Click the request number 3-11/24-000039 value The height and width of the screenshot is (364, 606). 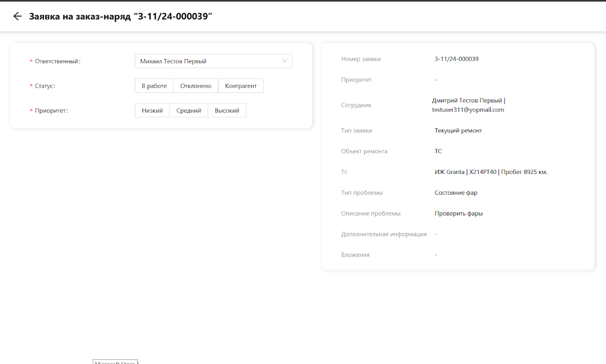(x=456, y=59)
